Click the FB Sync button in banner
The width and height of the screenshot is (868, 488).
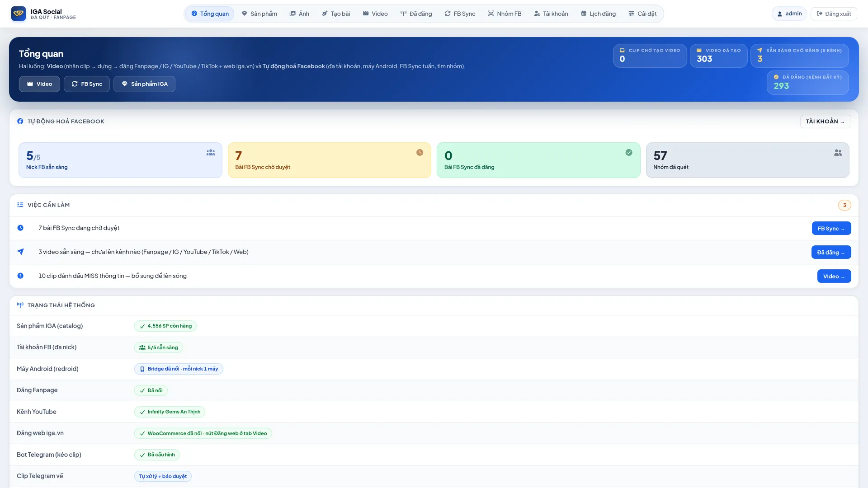(x=87, y=84)
